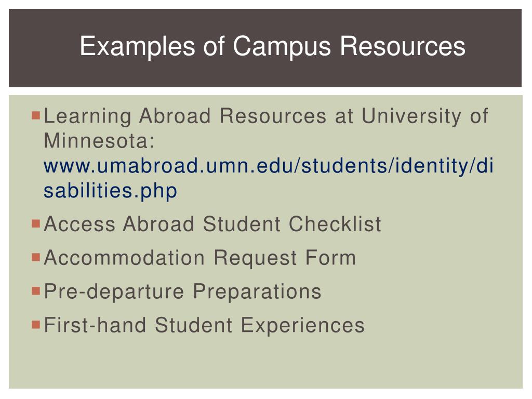Click the word Minnesota: in first bullet
Screen dimensions: 532x399
click(99, 140)
